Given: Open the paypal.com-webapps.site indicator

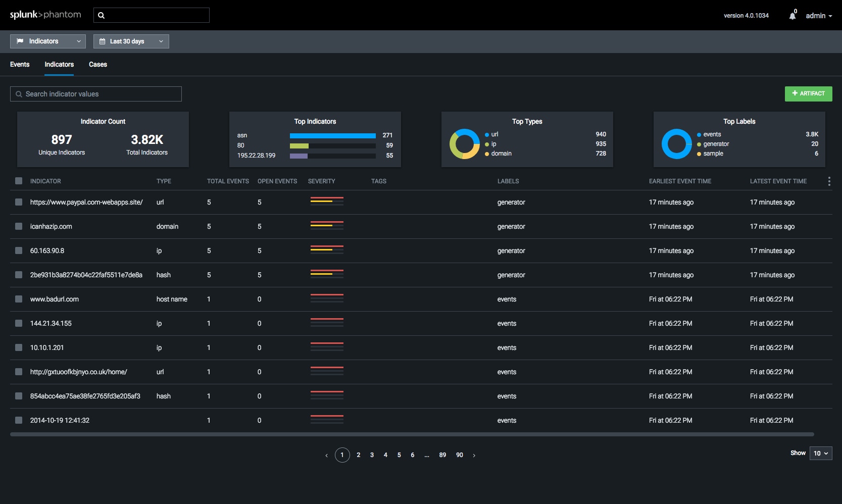Looking at the screenshot, I should point(86,202).
